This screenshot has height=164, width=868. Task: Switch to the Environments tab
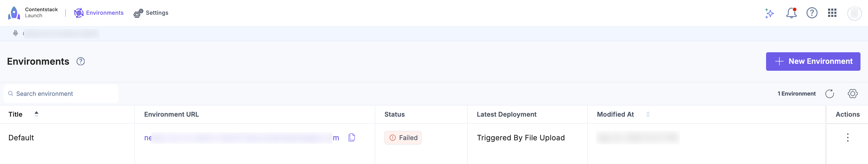(x=99, y=13)
